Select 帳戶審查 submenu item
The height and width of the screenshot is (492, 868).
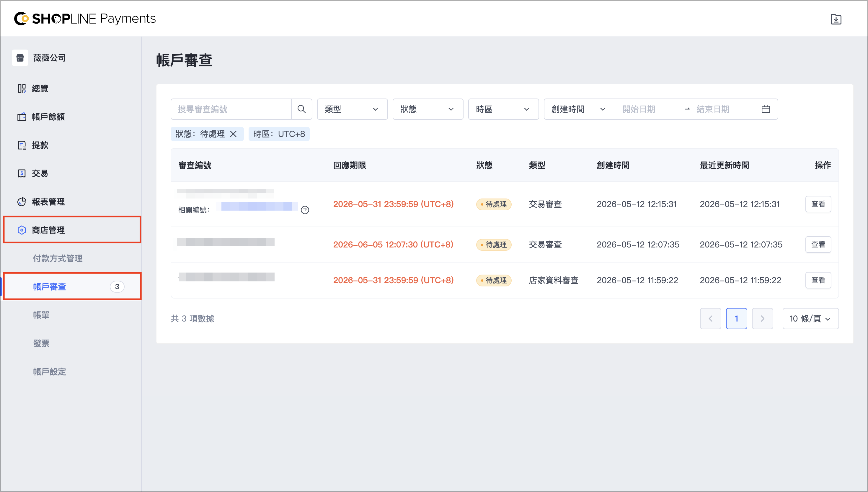pos(72,286)
